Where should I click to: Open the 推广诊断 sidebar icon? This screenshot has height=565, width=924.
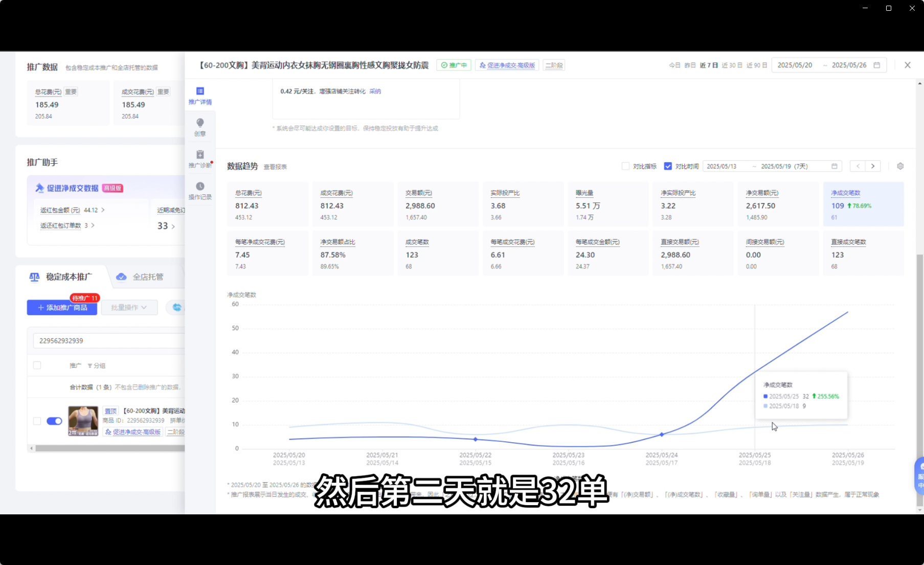(x=200, y=158)
